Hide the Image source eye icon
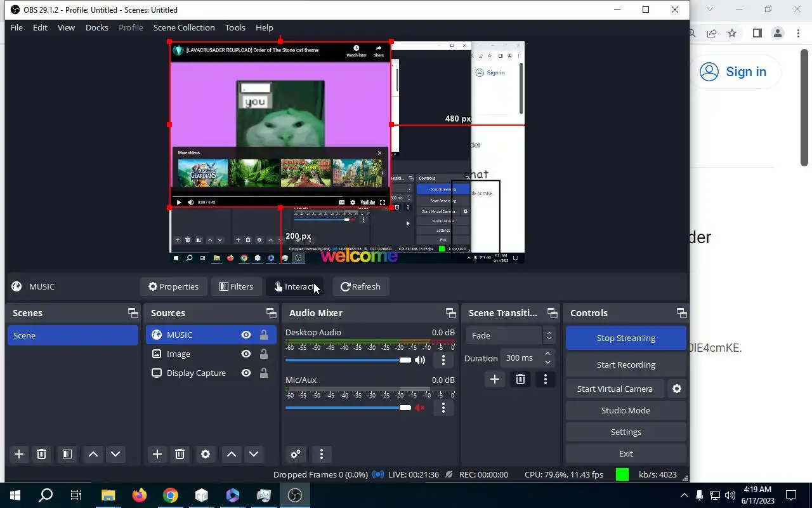812x508 pixels. [246, 354]
